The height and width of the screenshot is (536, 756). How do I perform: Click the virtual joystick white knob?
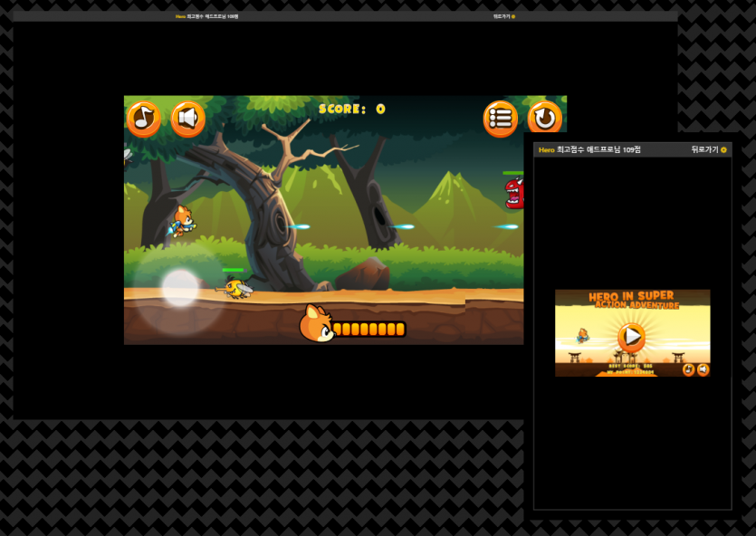(x=179, y=288)
